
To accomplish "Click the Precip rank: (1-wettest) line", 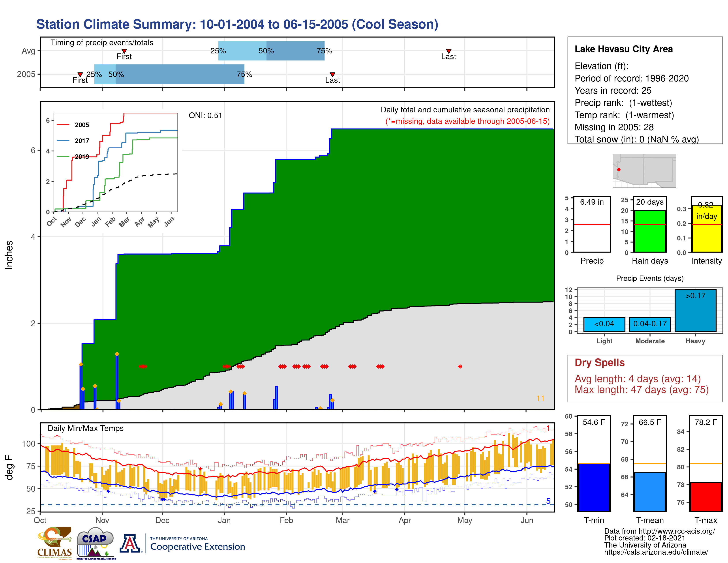I will [623, 103].
